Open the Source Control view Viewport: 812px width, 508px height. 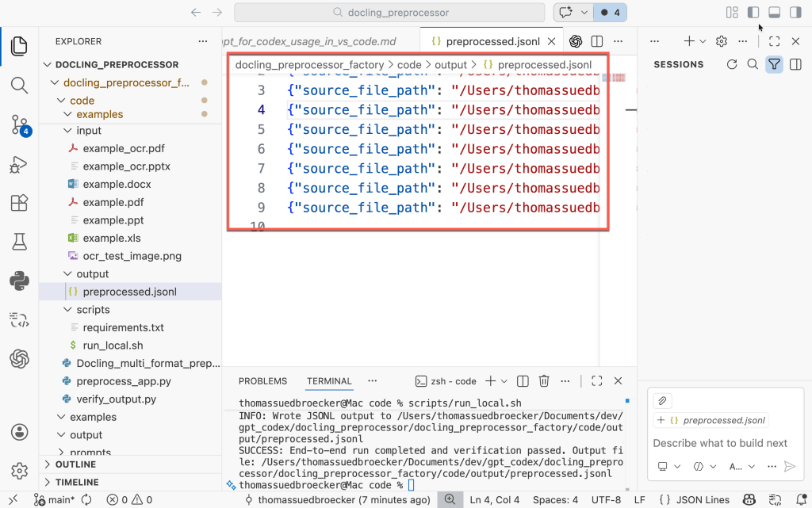pyautogui.click(x=19, y=124)
